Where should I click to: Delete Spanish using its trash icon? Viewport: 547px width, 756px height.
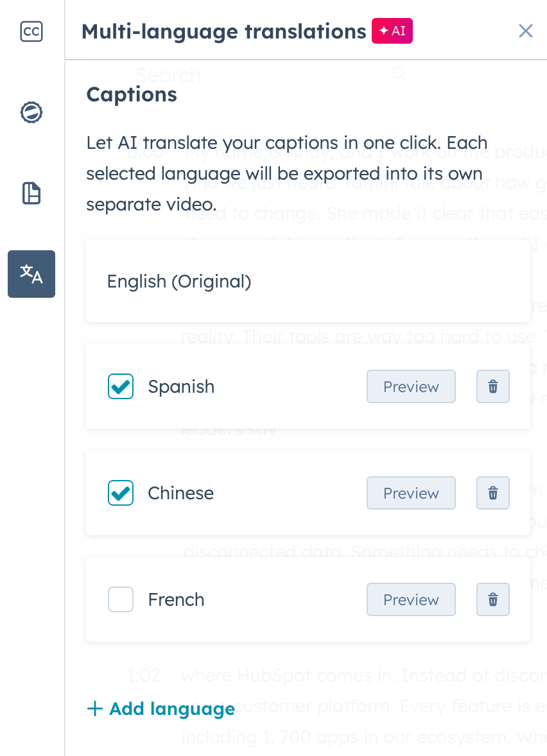(492, 386)
